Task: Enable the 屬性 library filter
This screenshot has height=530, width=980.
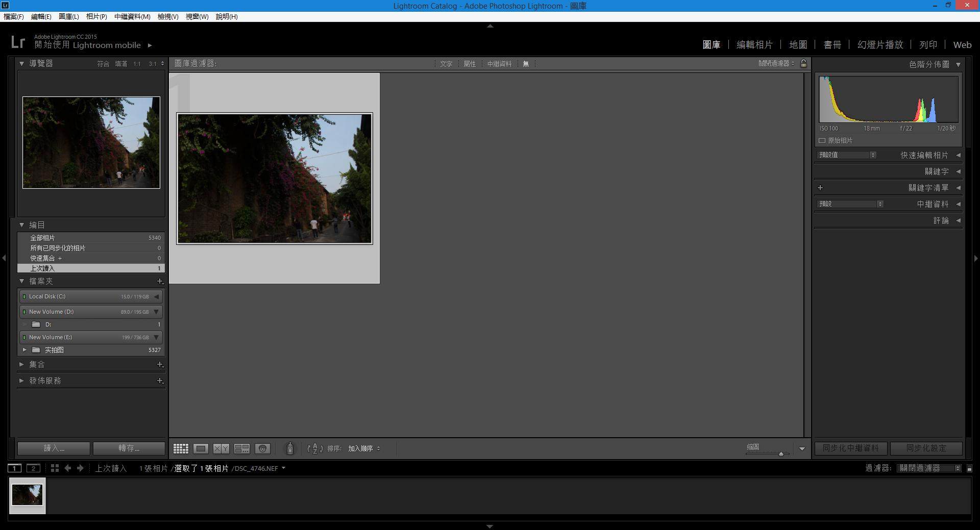Action: [470, 64]
